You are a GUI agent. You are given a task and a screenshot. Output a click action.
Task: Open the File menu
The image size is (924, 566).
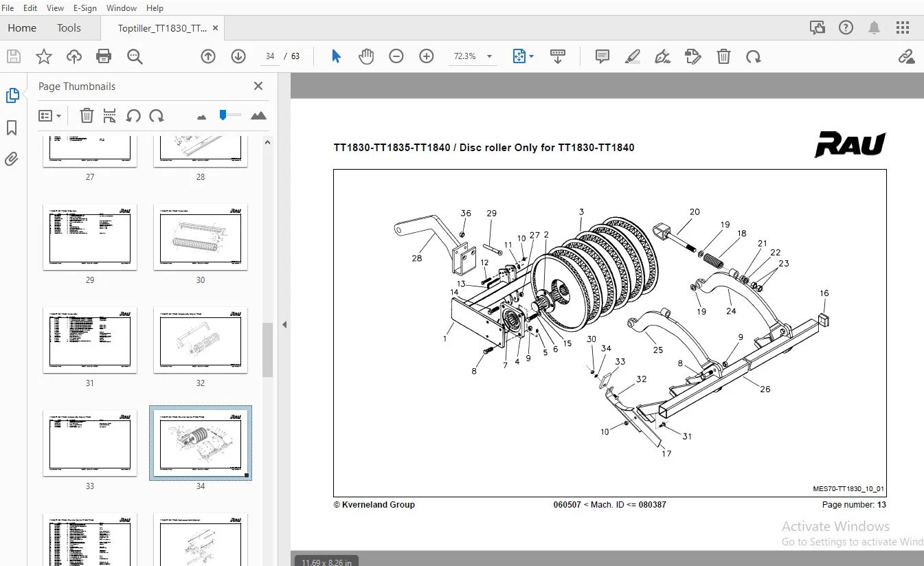[8, 8]
